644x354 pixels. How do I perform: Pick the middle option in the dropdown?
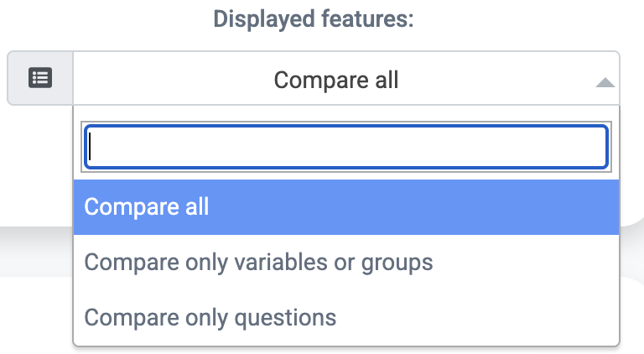pyautogui.click(x=346, y=262)
